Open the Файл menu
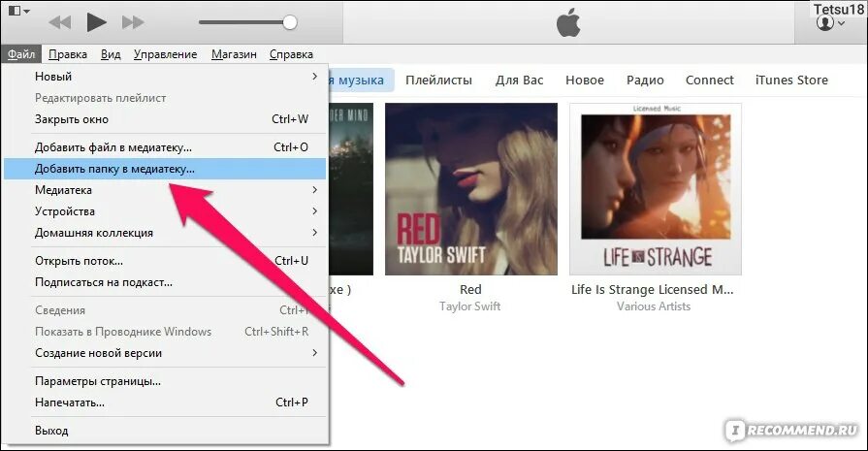868x451 pixels. point(21,54)
